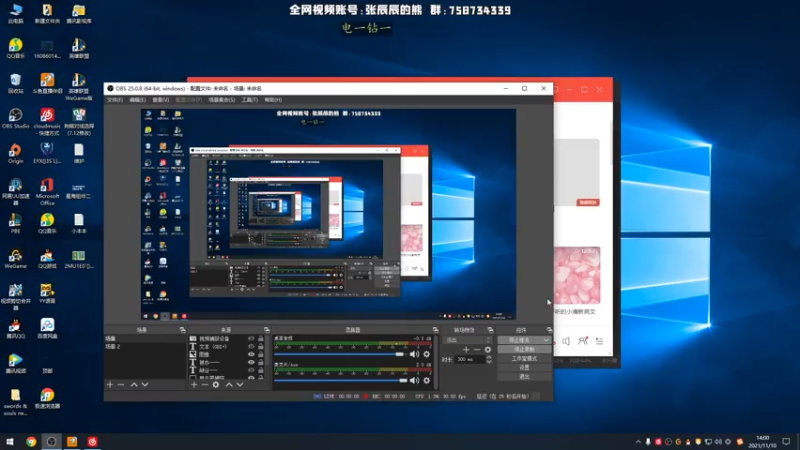
Task: Undock the audio mixer panel via header icon
Action: 435,330
